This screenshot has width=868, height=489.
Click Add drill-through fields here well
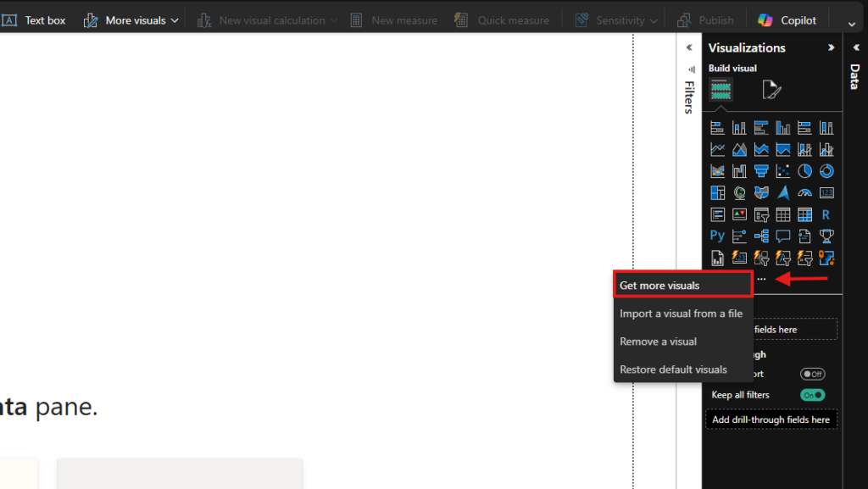point(771,420)
